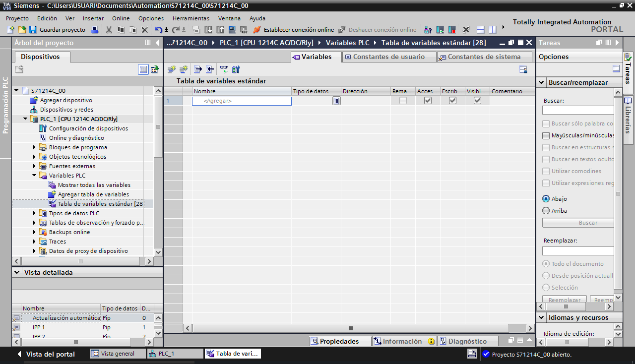
Task: Click the undo arrow icon
Action: [x=158, y=30]
